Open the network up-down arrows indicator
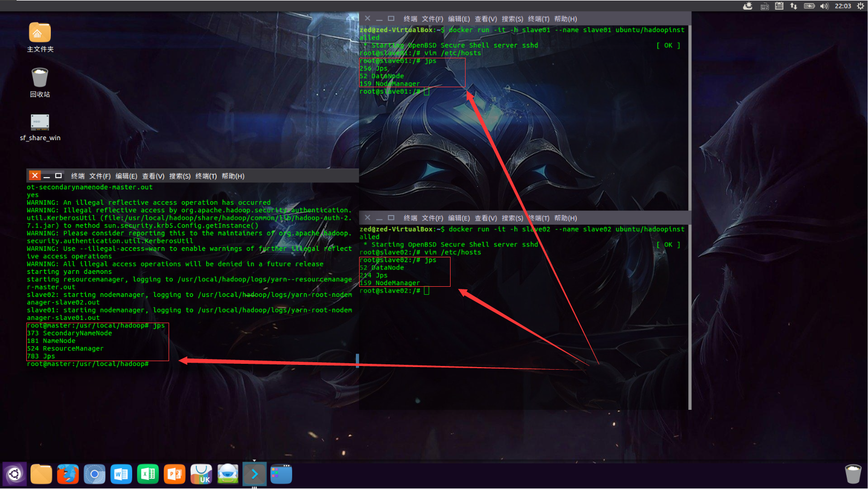Image resolution: width=868 pixels, height=489 pixels. pyautogui.click(x=794, y=6)
